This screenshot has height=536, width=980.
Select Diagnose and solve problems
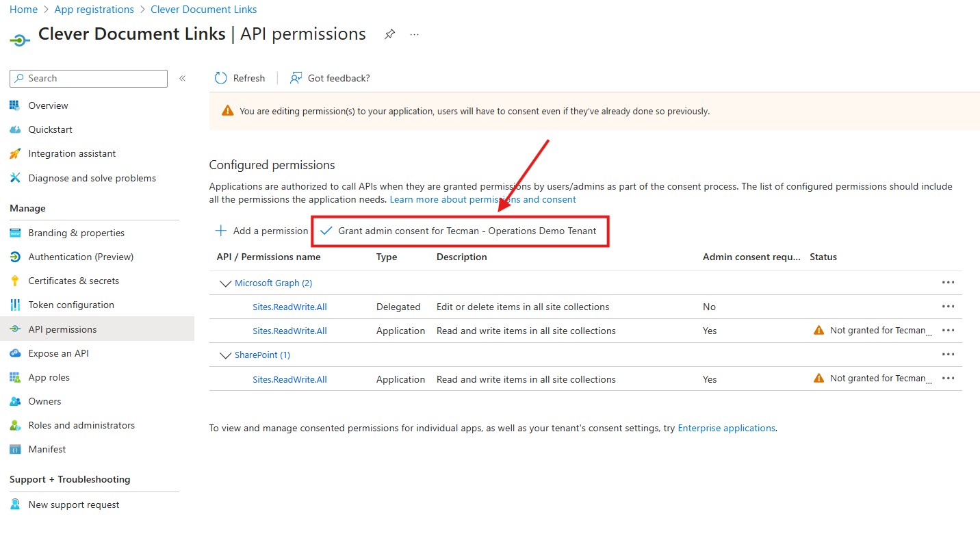(x=92, y=178)
